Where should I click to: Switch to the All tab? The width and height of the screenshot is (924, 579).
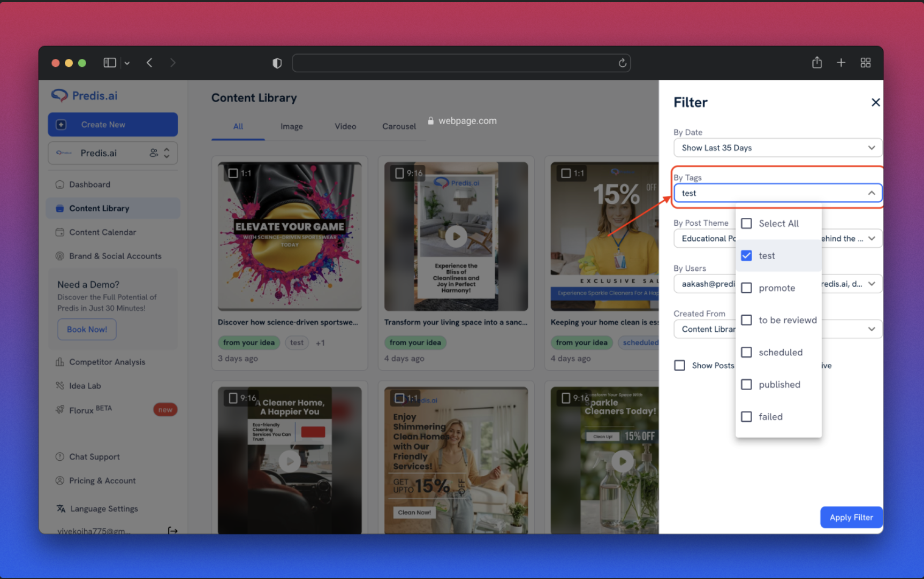[238, 127]
